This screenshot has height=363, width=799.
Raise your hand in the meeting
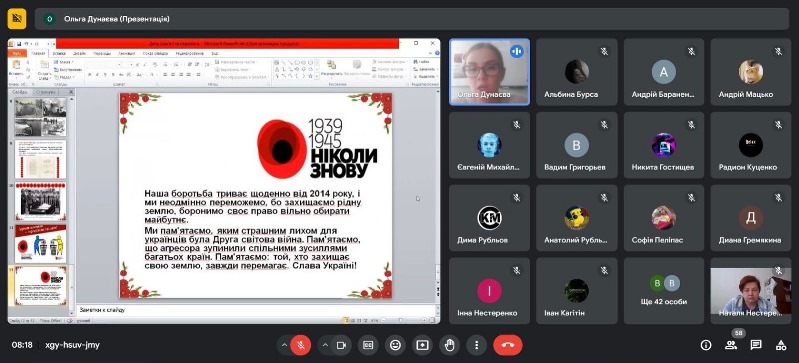[x=449, y=345]
